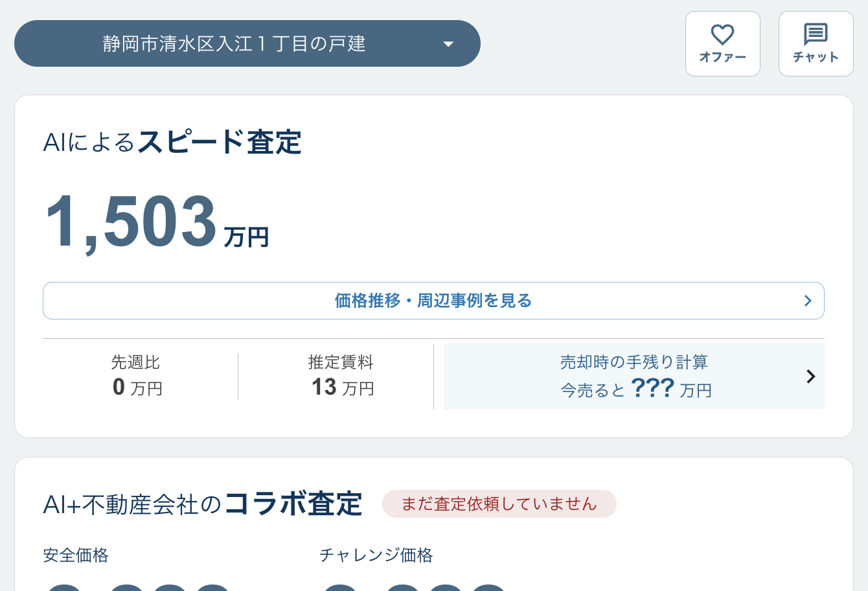Click the AIによるスピード査定 heading
Image resolution: width=868 pixels, height=591 pixels.
[x=172, y=142]
